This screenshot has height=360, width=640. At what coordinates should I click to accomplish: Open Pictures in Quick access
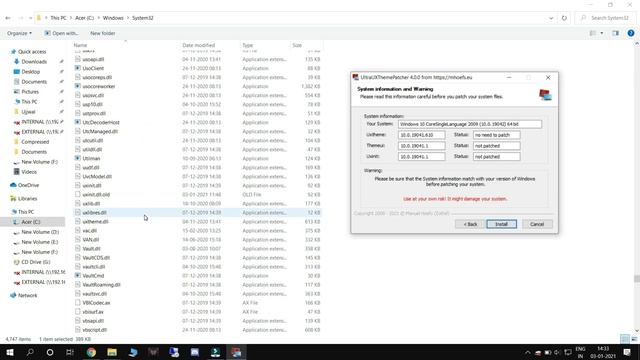coord(30,92)
